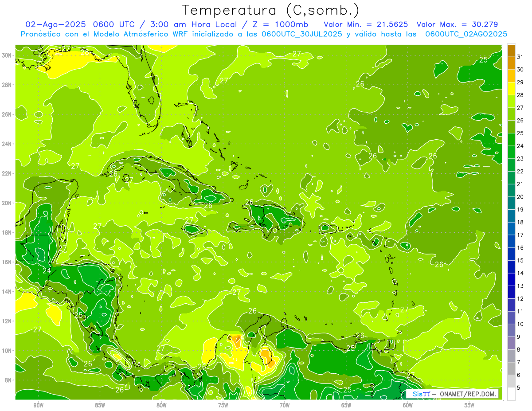
Task: Click the grey color bar segment between 6 and 7
Action: [x=511, y=368]
